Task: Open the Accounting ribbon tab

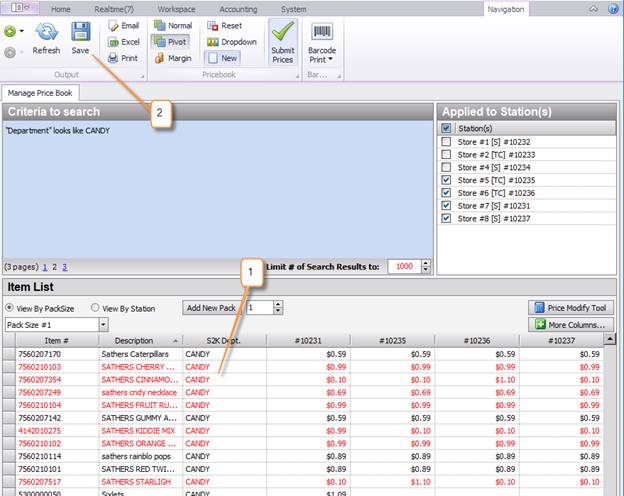Action: 238,9
